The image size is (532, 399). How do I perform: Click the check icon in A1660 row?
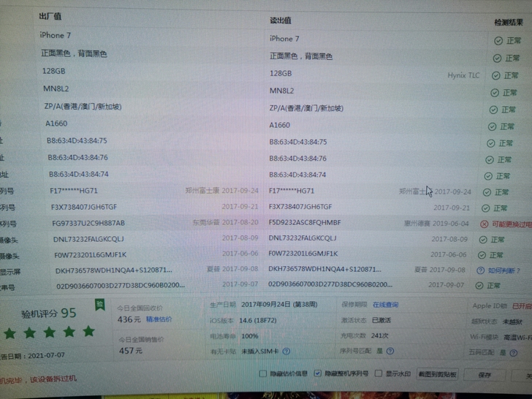[492, 127]
